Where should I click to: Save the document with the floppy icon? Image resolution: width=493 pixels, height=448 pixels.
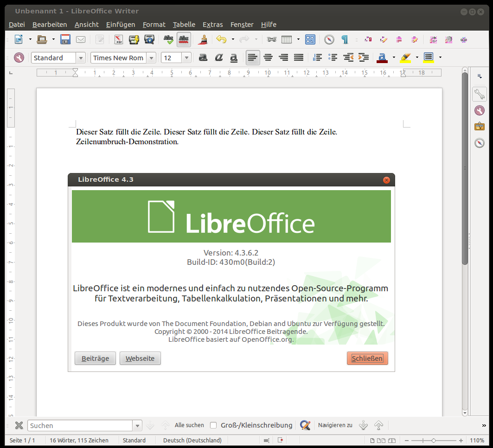pyautogui.click(x=65, y=39)
